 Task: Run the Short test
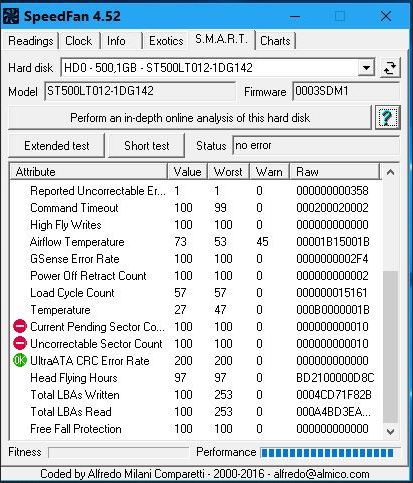(146, 146)
